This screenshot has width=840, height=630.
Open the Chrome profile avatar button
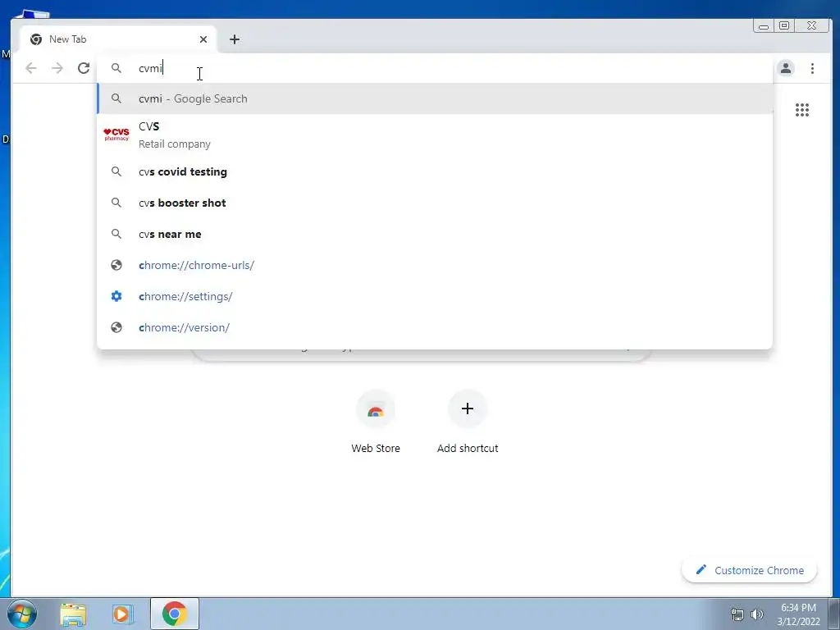click(x=785, y=68)
